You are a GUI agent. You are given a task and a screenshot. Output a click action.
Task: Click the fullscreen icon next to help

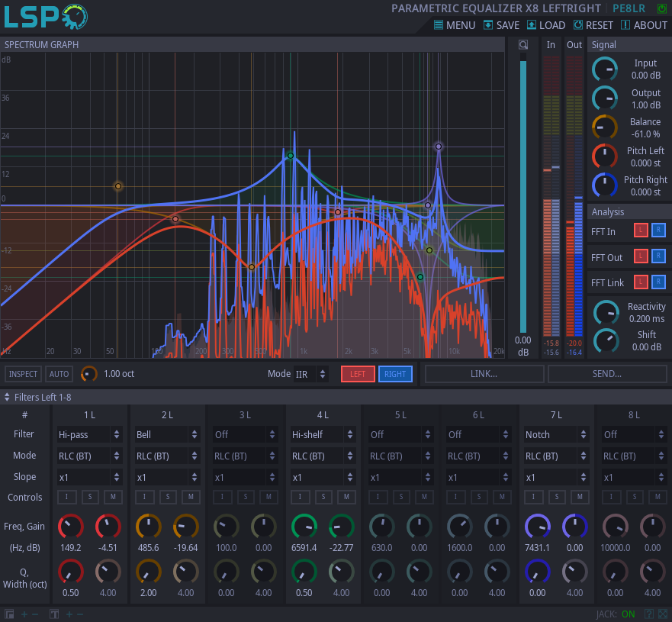click(663, 614)
